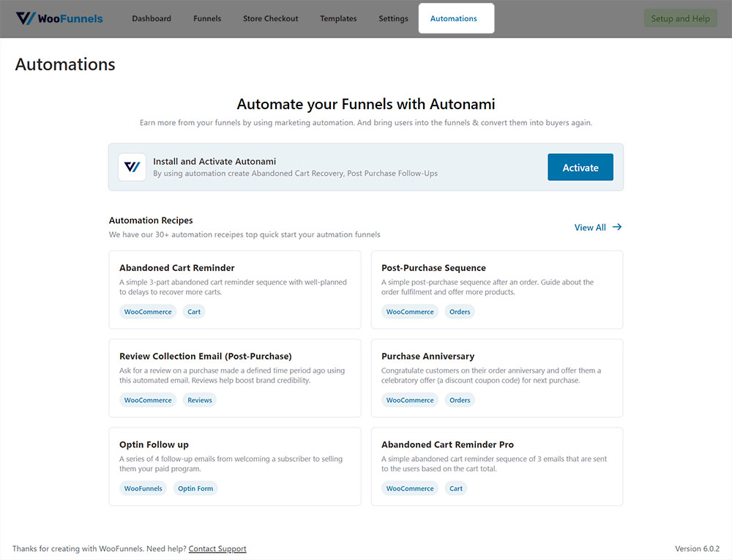The width and height of the screenshot is (732, 560).
Task: Select the WooFunnels tag on Optin Follow up
Action: point(143,488)
